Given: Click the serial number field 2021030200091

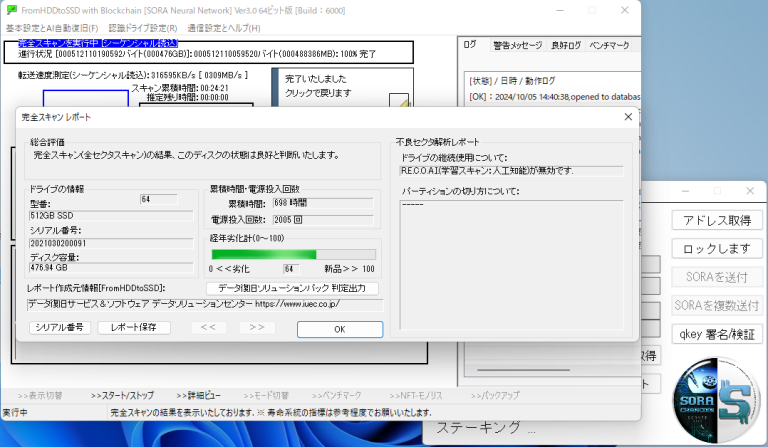Looking at the screenshot, I should tap(111, 243).
